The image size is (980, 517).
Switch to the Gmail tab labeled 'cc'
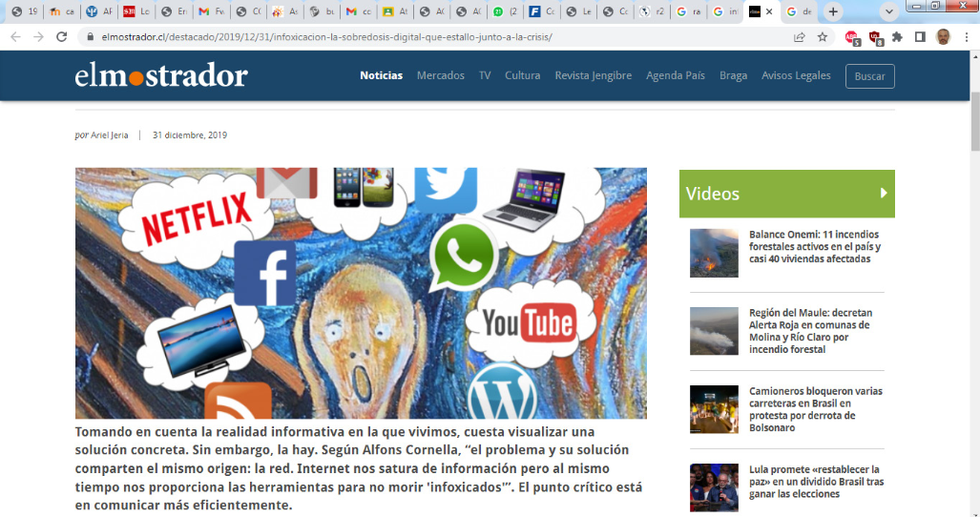click(359, 11)
